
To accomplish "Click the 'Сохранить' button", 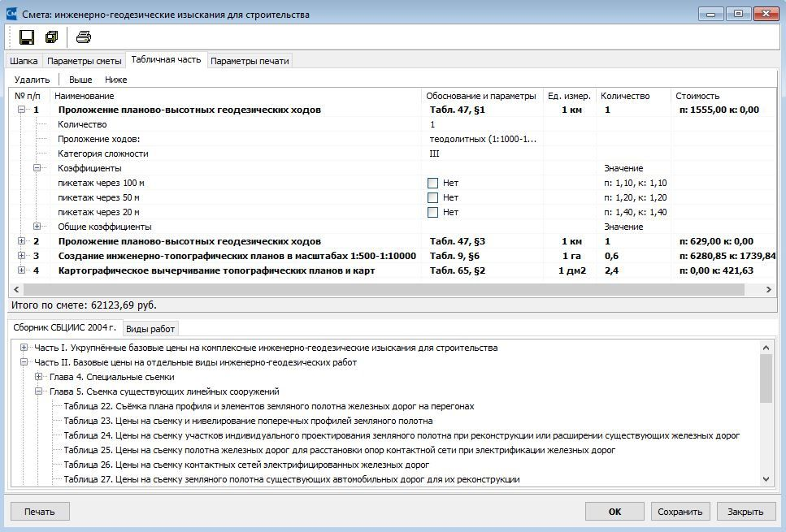I will [680, 512].
